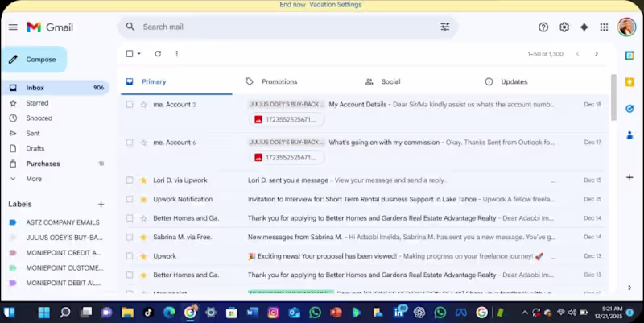
Task: Show search options filter icon
Action: pyautogui.click(x=445, y=27)
